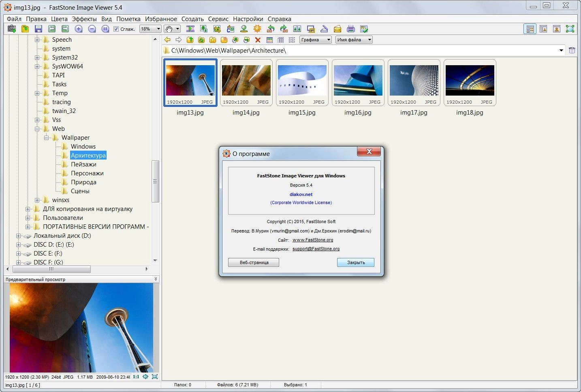This screenshot has height=392, width=581.
Task: Click the zoom in plus icon
Action: click(x=79, y=29)
